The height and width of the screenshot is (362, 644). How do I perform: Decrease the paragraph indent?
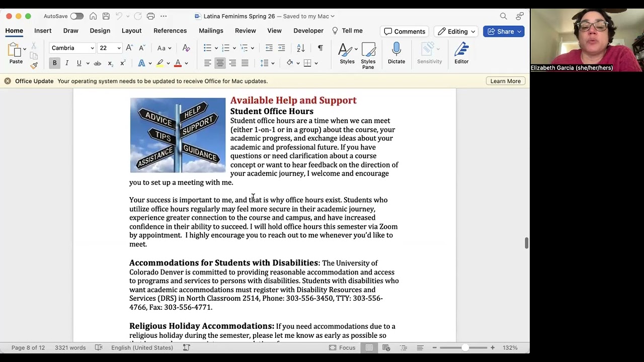click(x=269, y=48)
